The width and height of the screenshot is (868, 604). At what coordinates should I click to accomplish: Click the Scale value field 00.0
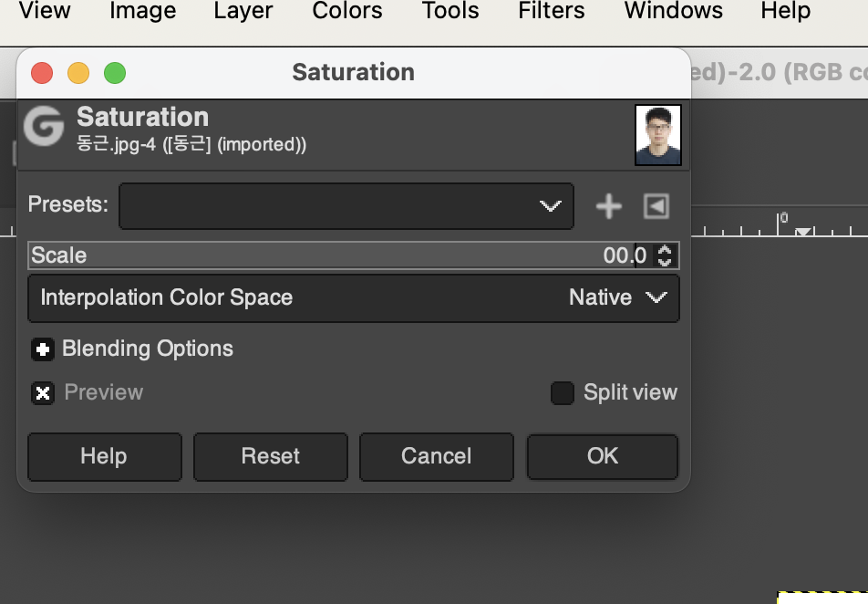625,255
